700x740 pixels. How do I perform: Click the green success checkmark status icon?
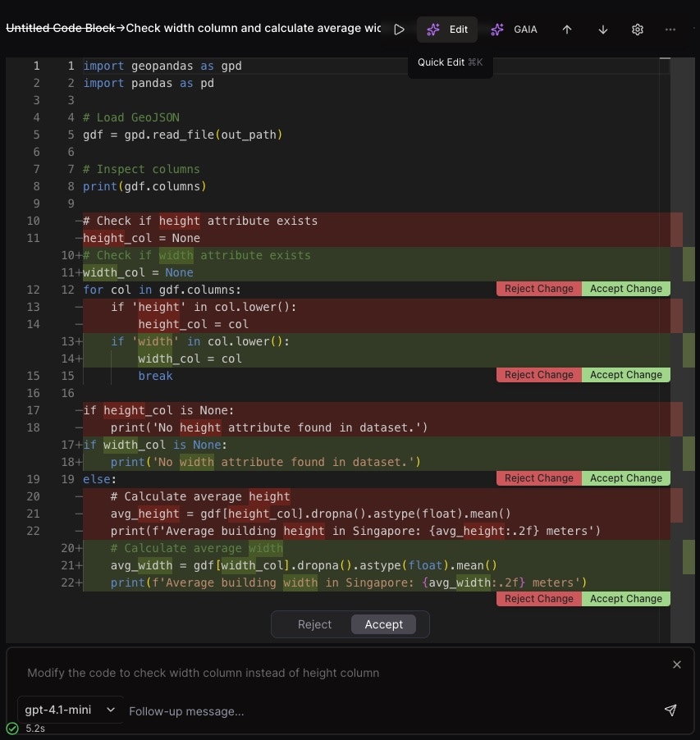[x=13, y=729]
